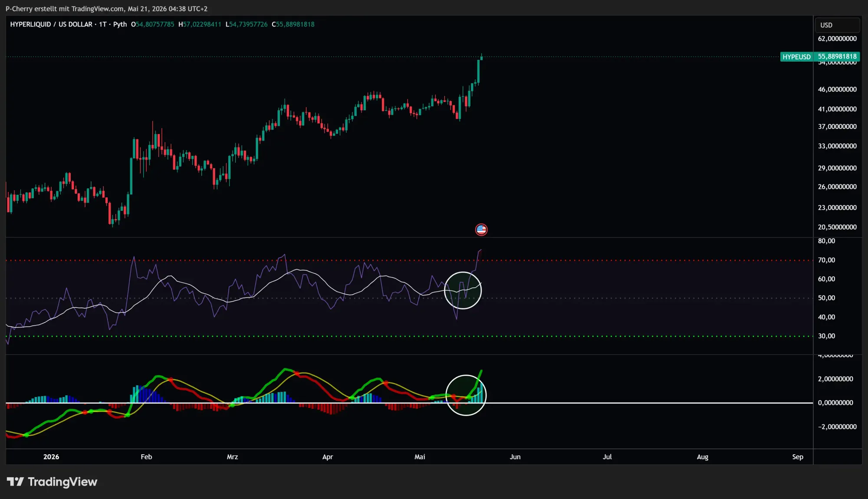Click the Mrz label on time axis
This screenshot has height=499, width=868.
(x=232, y=457)
